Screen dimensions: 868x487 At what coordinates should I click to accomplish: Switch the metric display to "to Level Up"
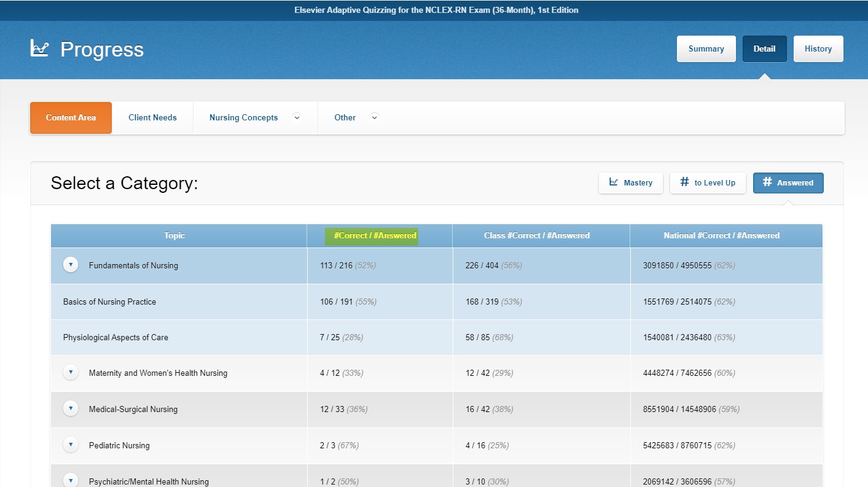708,182
